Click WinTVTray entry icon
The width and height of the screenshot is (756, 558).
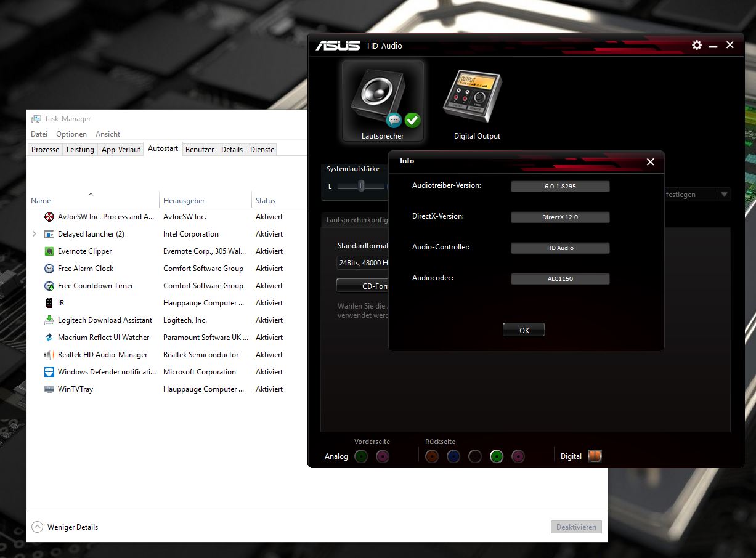(x=49, y=389)
